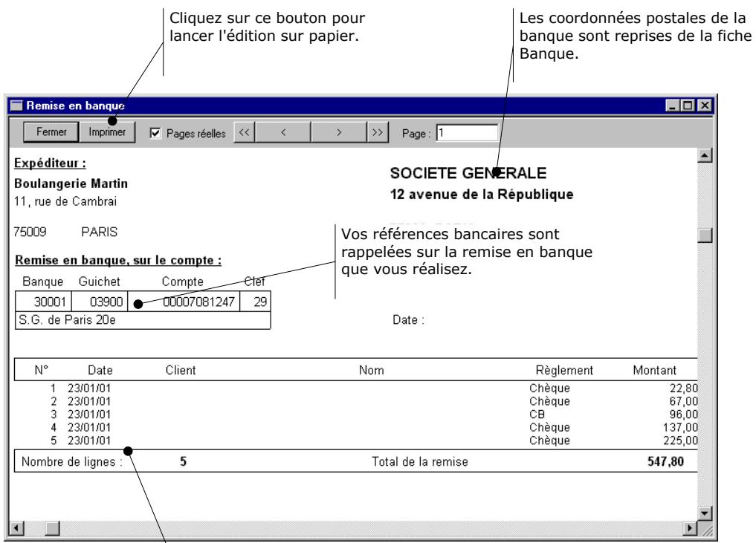Screen dimensions: 756x543
Task: Click account number 00007081247
Action: [198, 302]
